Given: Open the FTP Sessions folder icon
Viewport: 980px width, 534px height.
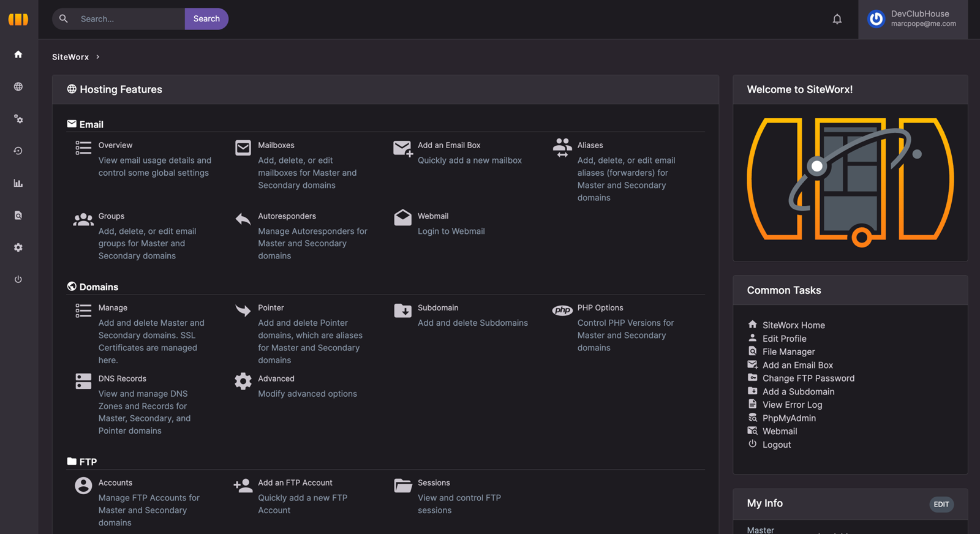Looking at the screenshot, I should click(403, 486).
